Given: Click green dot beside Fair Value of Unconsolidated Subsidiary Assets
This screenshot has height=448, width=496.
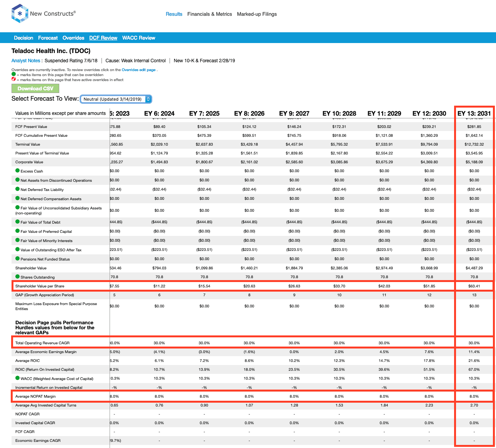Looking at the screenshot, I should pos(17,207).
